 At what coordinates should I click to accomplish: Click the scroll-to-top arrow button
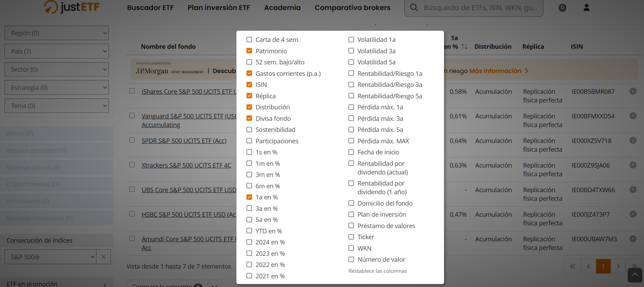tap(635, 275)
